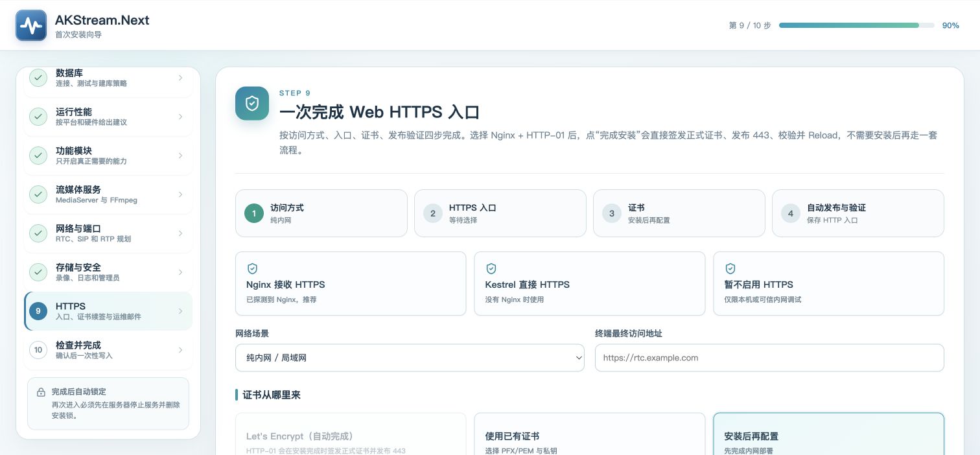This screenshot has height=455, width=980.
Task: Open the 网络与端口 wizard step
Action: tap(108, 233)
